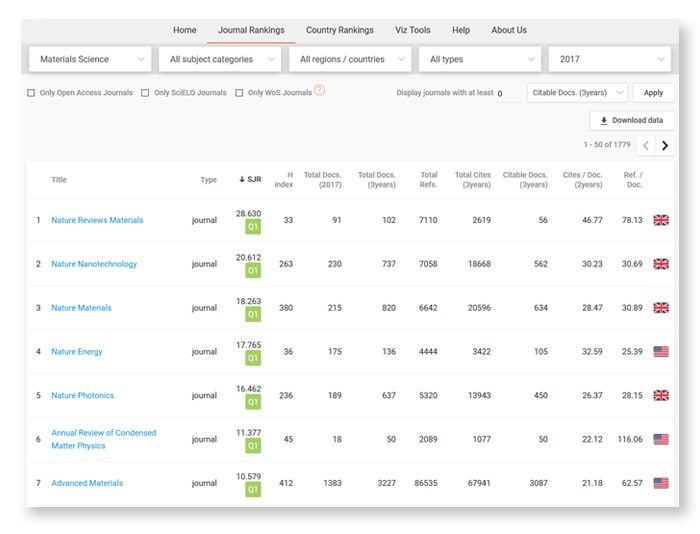
Task: Open Annual Review of Condensed Matter Physics
Action: click(x=104, y=439)
